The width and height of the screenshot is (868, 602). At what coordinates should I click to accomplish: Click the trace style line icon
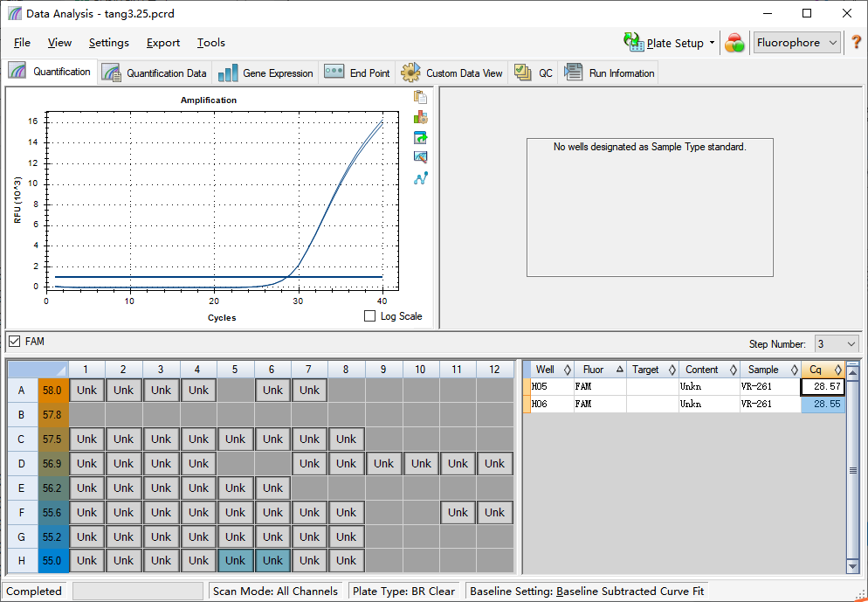point(420,177)
